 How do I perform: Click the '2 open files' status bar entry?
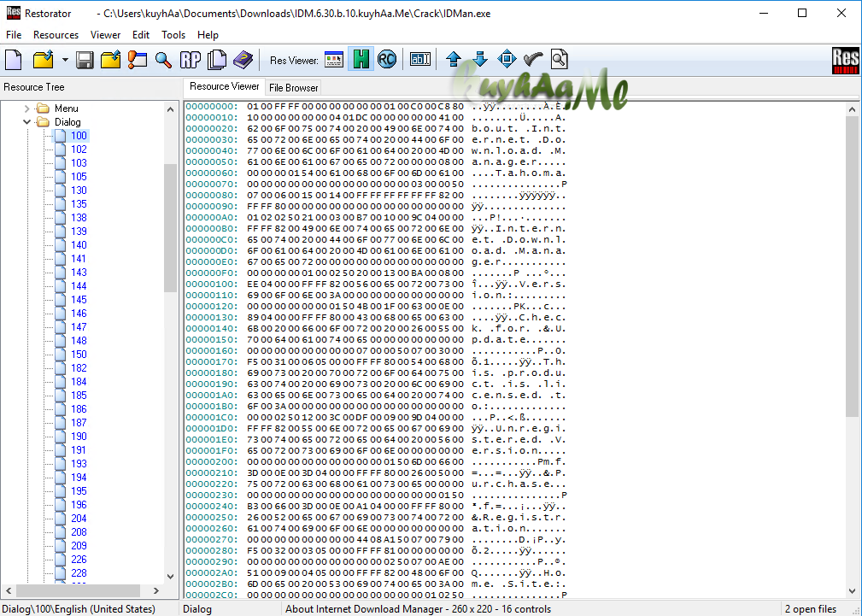tap(811, 609)
